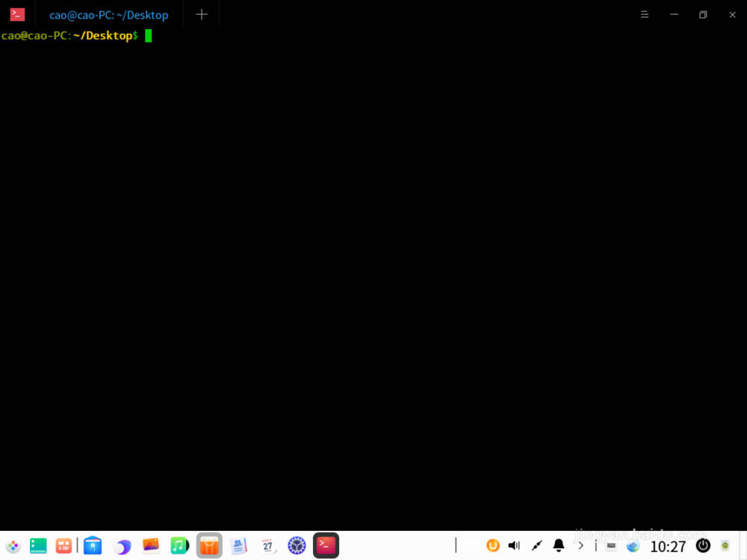The width and height of the screenshot is (747, 560).
Task: Click the terminal icon in the dock
Action: [x=326, y=546]
